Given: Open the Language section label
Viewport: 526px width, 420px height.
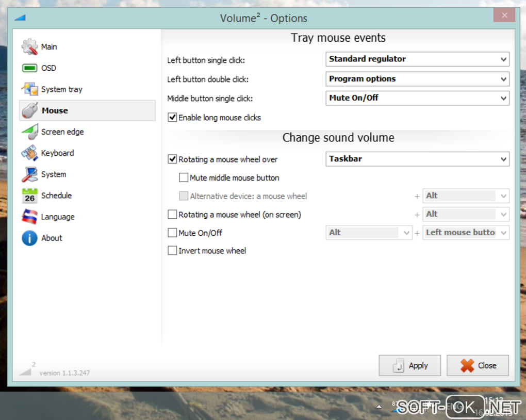Looking at the screenshot, I should [x=58, y=217].
